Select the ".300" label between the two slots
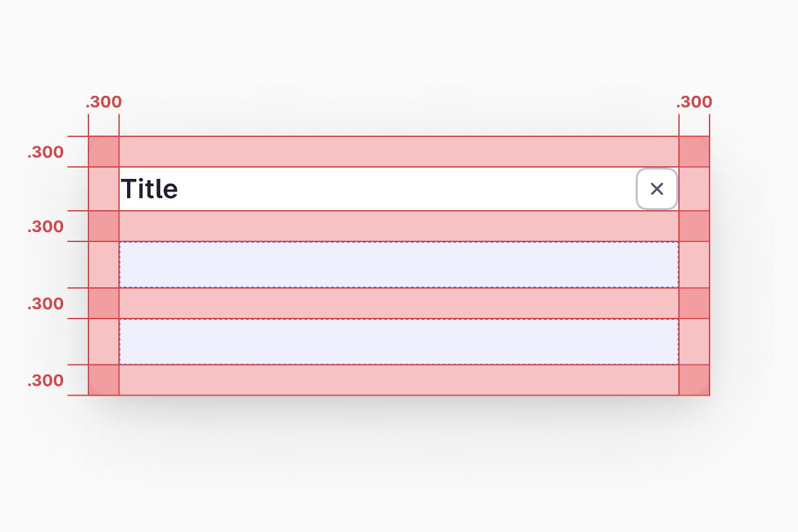Image resolution: width=798 pixels, height=532 pixels. coord(46,304)
